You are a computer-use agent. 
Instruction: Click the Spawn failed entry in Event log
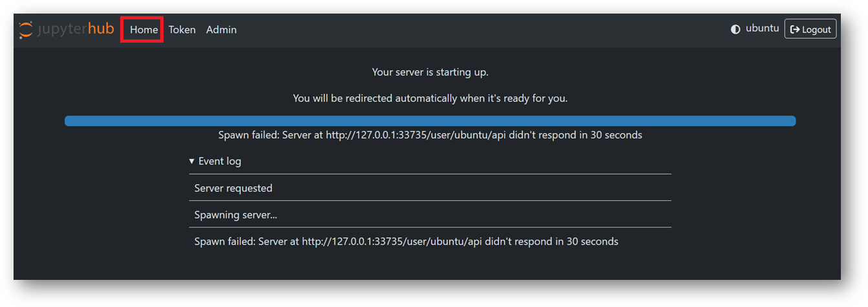tap(406, 241)
